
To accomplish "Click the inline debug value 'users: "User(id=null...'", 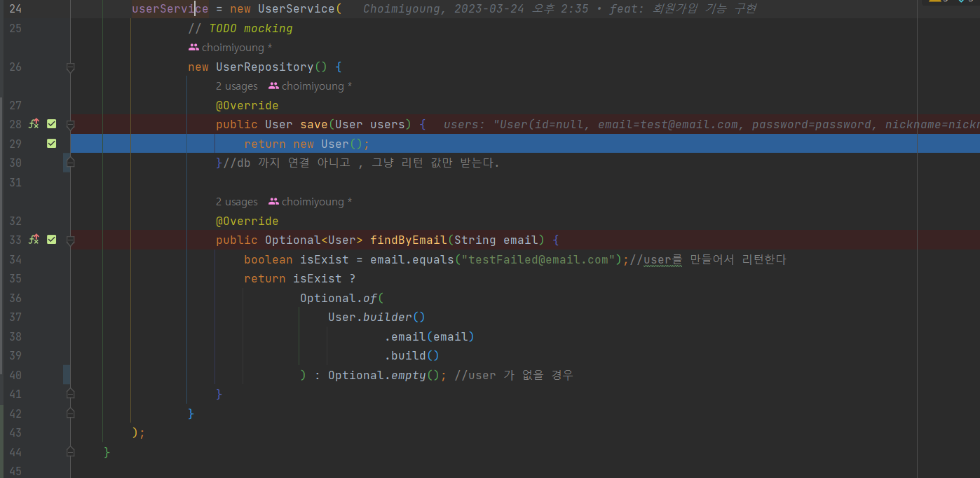I will 712,125.
